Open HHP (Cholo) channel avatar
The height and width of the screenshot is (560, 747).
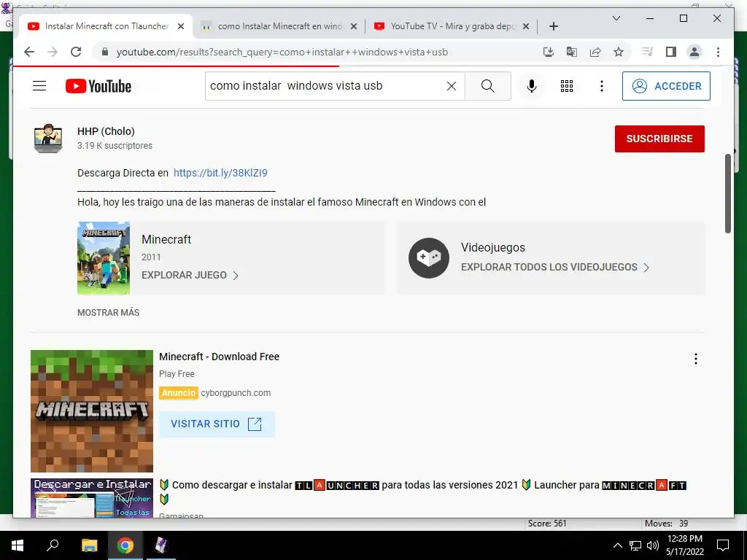click(x=48, y=138)
